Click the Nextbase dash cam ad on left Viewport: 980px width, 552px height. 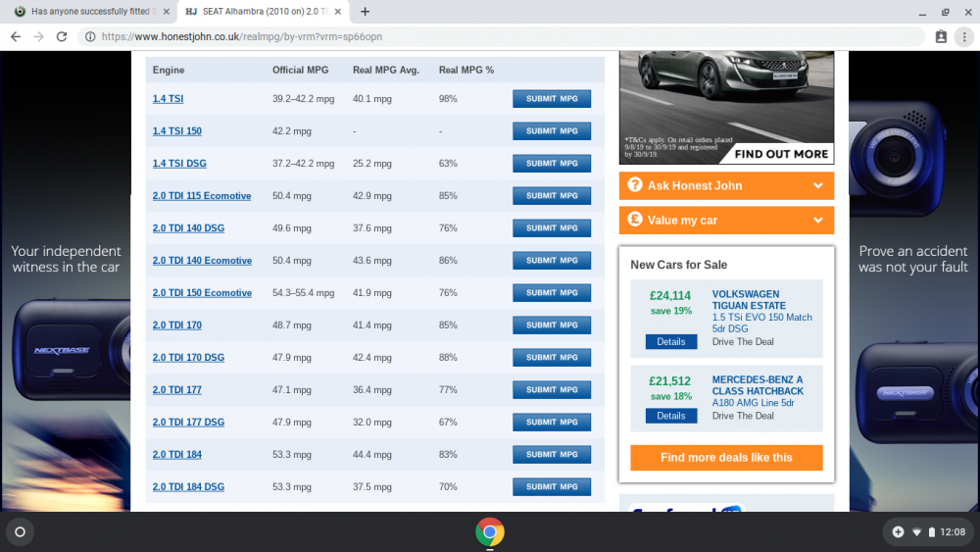[66, 281]
